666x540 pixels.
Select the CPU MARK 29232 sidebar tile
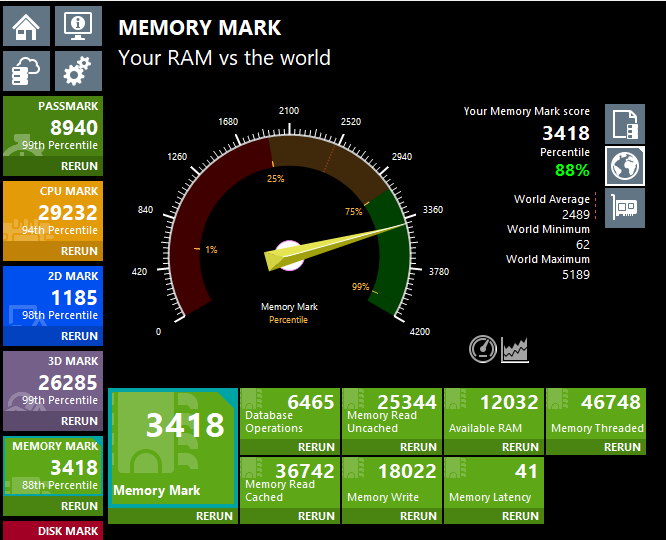coord(53,212)
